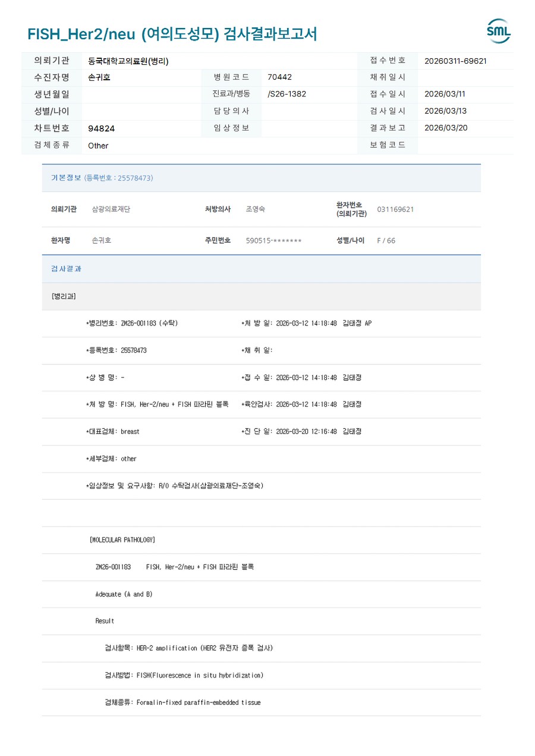Image resolution: width=535 pixels, height=756 pixels.
Task: Click the 세부검체: other line
Action: tap(111, 459)
